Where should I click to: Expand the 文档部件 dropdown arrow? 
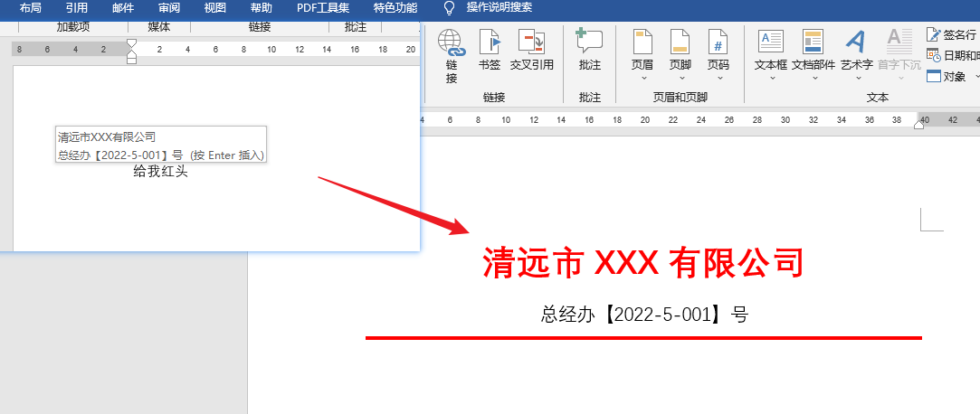click(815, 79)
